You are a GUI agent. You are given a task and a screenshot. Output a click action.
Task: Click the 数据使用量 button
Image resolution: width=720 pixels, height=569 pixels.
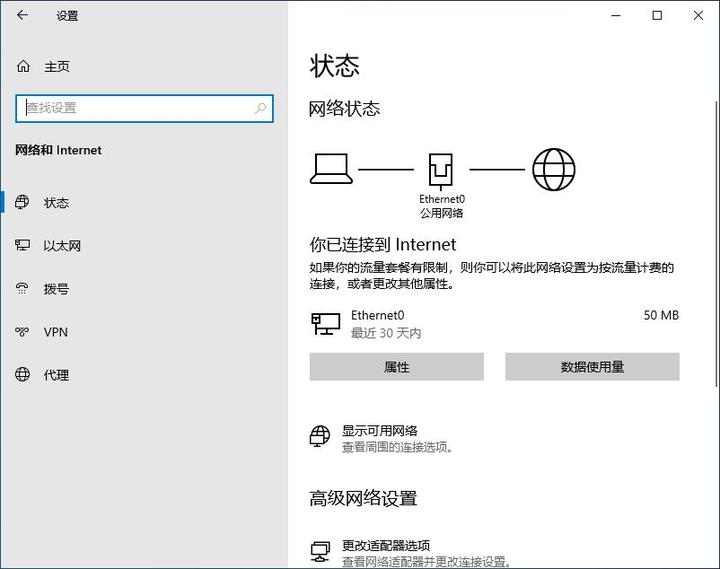point(592,367)
